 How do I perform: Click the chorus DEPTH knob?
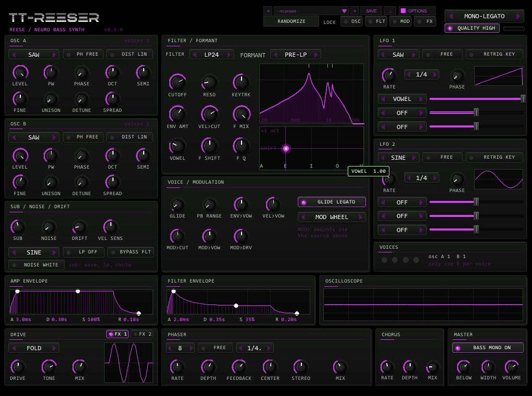[x=410, y=367]
